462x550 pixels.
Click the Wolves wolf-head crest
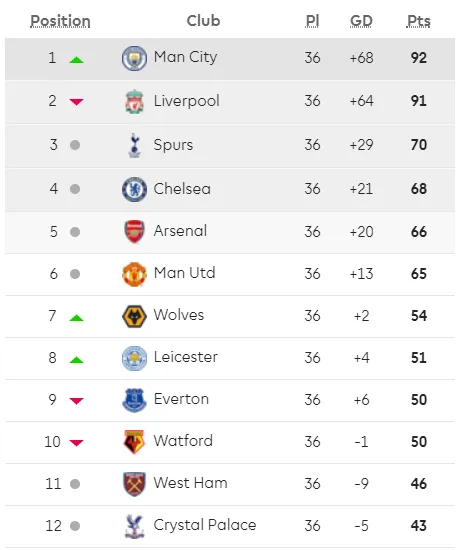point(134,316)
